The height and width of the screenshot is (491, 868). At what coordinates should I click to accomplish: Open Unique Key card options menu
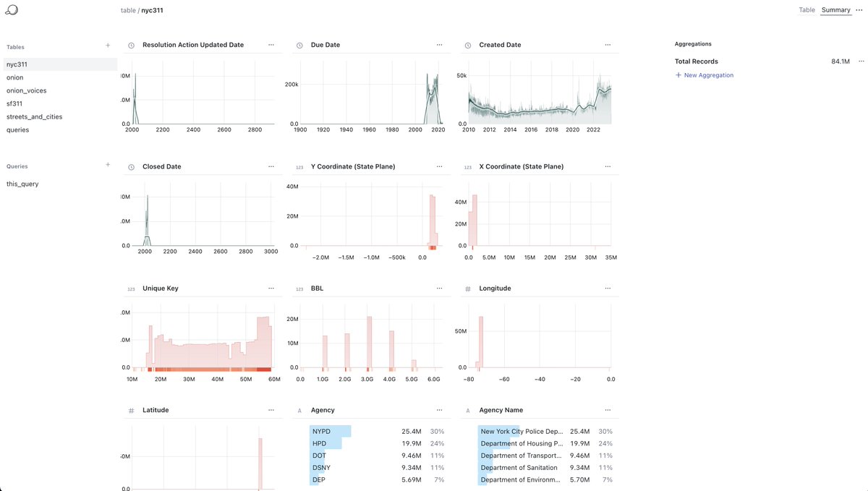tap(271, 288)
